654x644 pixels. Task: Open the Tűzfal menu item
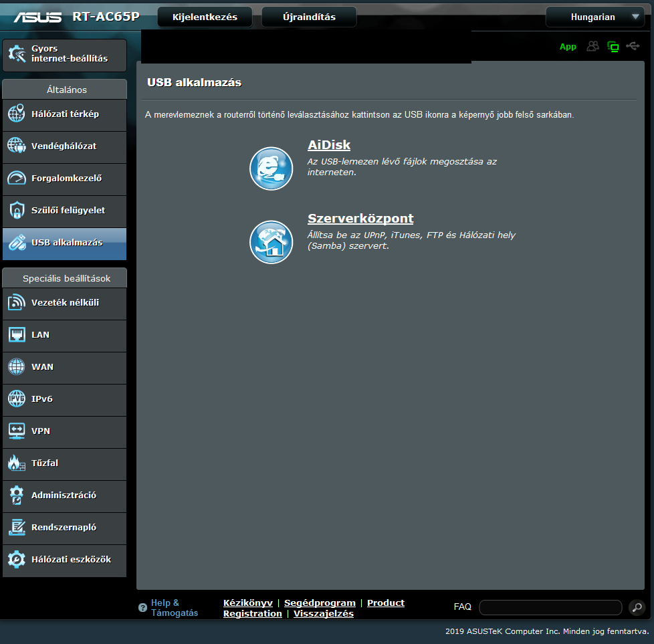pos(65,463)
